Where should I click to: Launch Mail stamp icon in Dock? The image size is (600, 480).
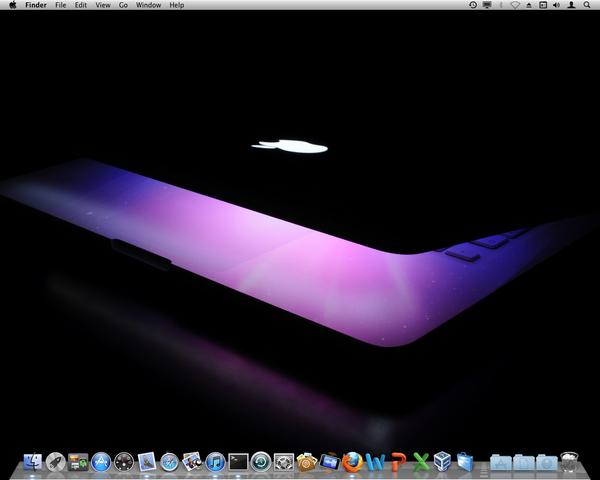pos(147,462)
